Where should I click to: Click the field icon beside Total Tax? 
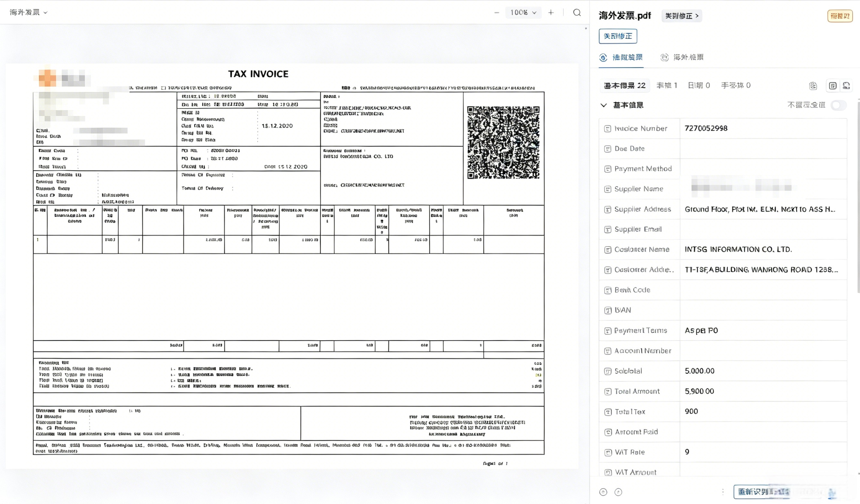(x=608, y=412)
